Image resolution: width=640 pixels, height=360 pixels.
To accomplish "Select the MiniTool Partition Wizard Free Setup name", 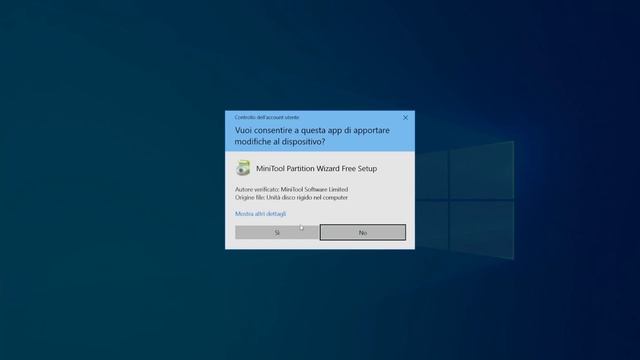I will point(316,169).
